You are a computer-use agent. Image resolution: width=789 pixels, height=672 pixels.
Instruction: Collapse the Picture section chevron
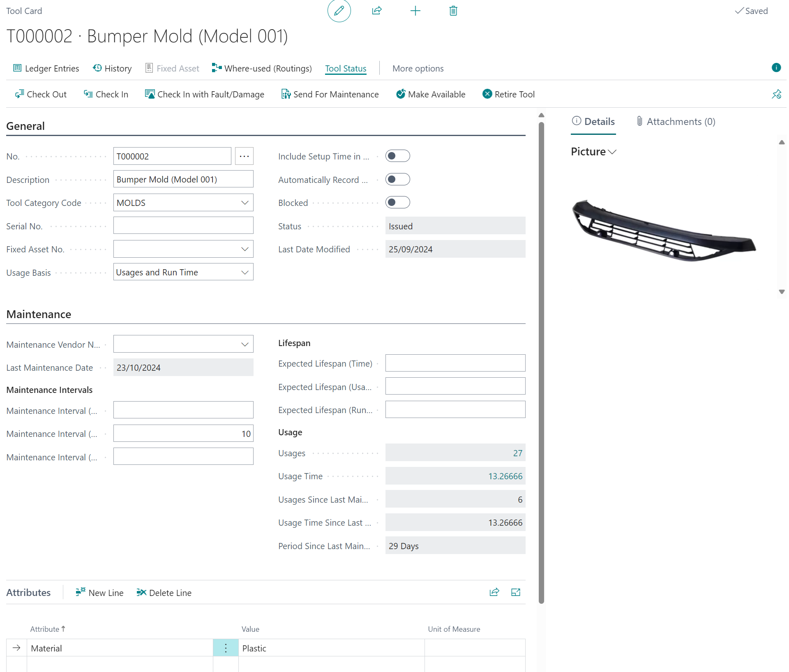(x=612, y=152)
